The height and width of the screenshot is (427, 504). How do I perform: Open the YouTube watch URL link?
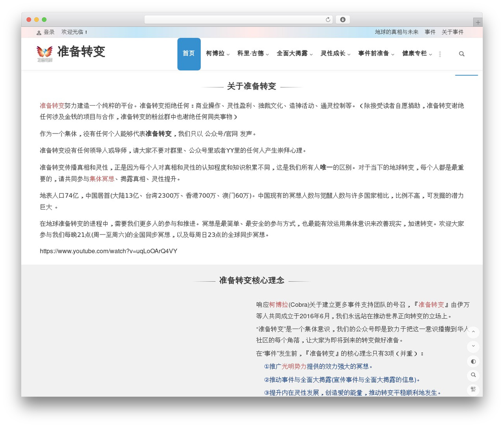pos(109,251)
